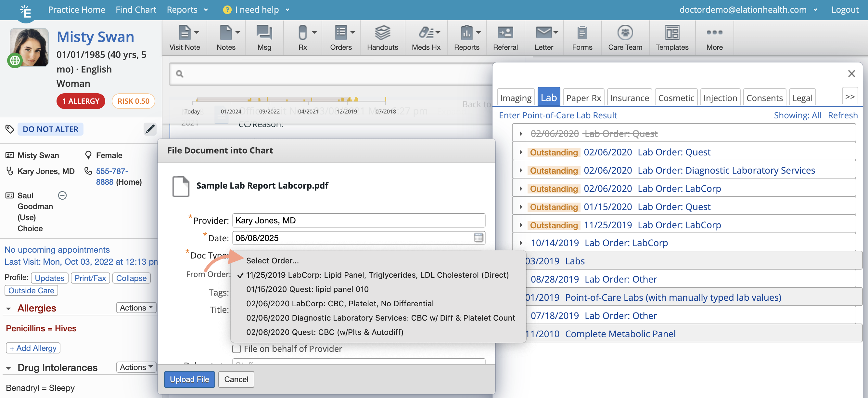Image resolution: width=868 pixels, height=398 pixels.
Task: Open the doctordemo account dropdown
Action: click(x=748, y=10)
